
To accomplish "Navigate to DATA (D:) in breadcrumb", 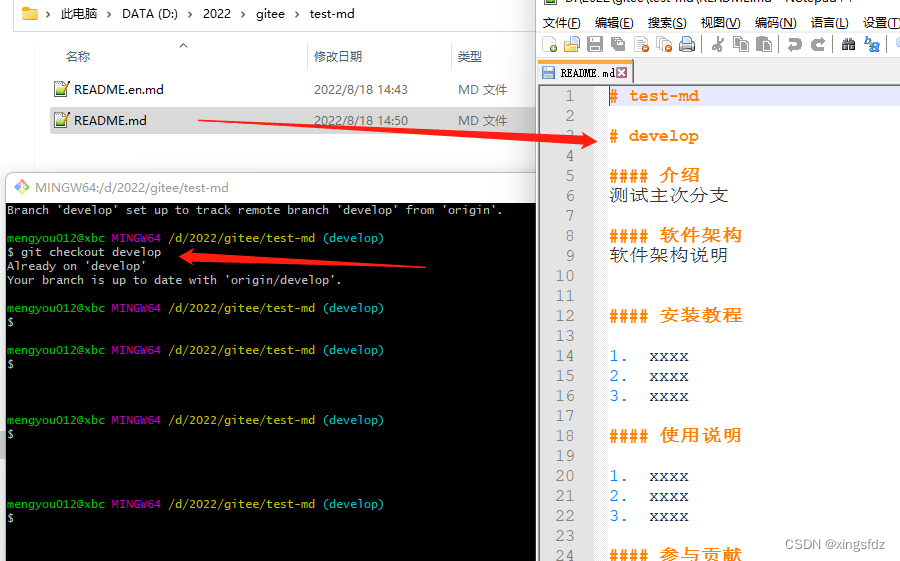I will pyautogui.click(x=150, y=14).
